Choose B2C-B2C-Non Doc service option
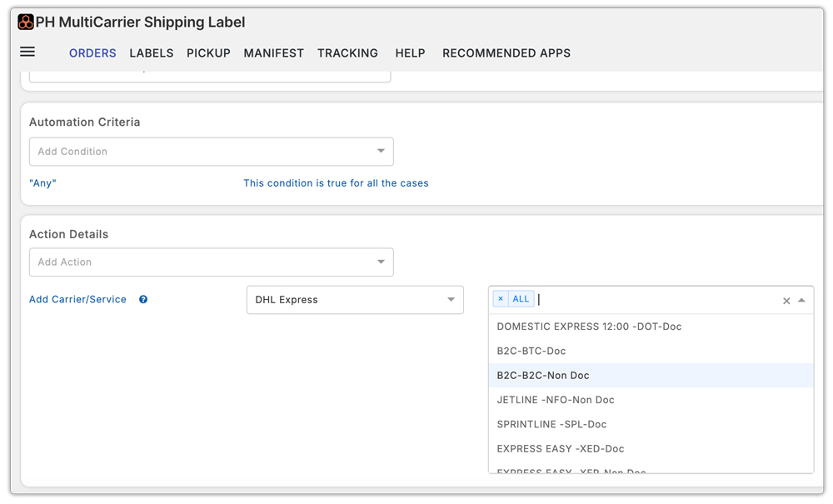 [x=543, y=376]
